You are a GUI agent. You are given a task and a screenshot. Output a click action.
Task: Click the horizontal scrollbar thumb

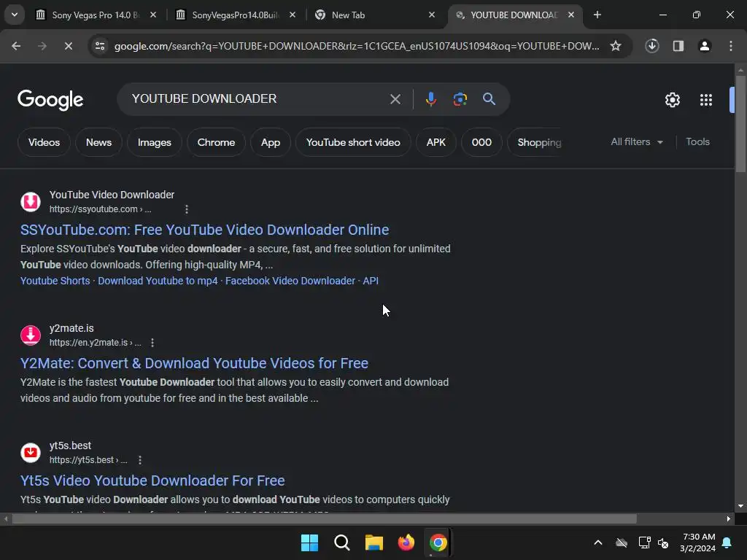324,518
